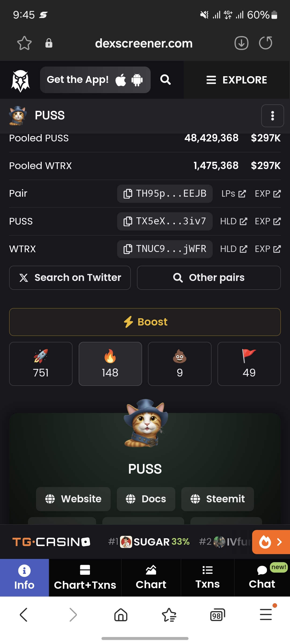Click Search on Twitter button

point(70,277)
